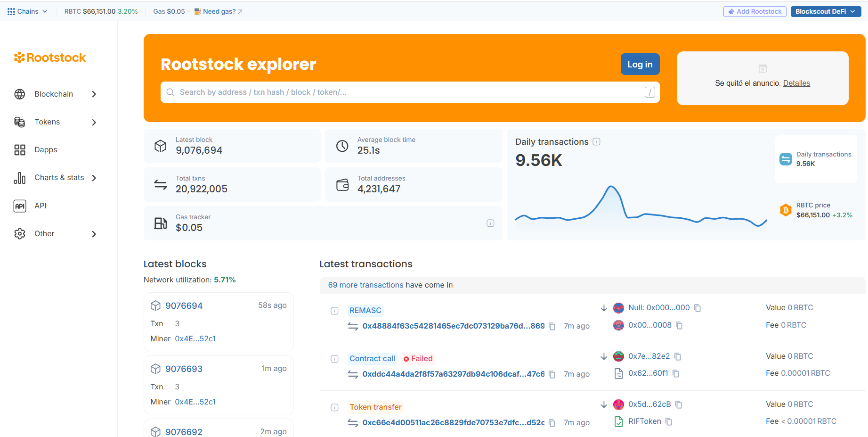868x437 pixels.
Task: Click the Average block time card
Action: [x=414, y=146]
